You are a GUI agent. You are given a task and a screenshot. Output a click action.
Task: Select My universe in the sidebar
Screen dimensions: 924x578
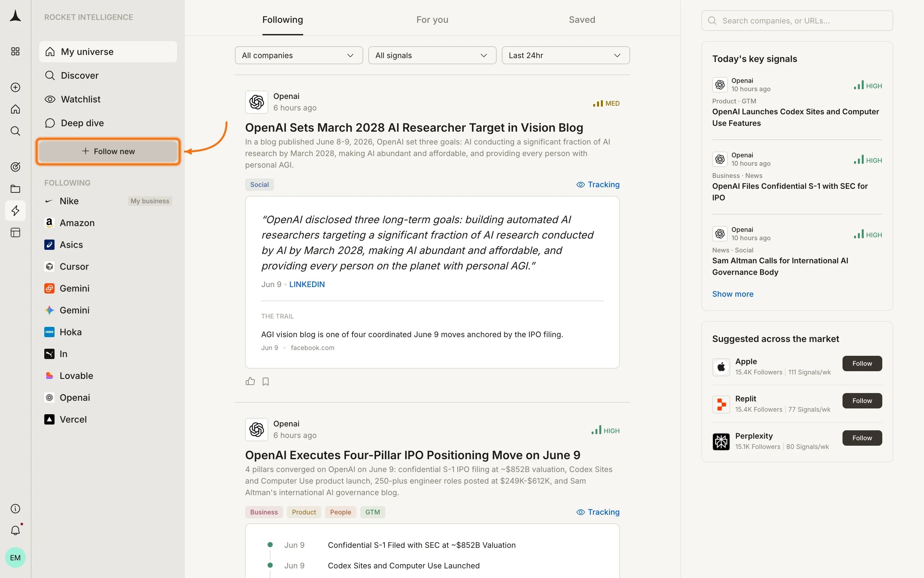(x=108, y=52)
